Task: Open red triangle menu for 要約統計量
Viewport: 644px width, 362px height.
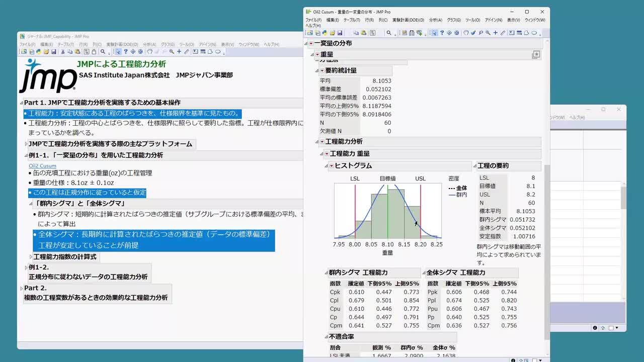Action: [321, 71]
